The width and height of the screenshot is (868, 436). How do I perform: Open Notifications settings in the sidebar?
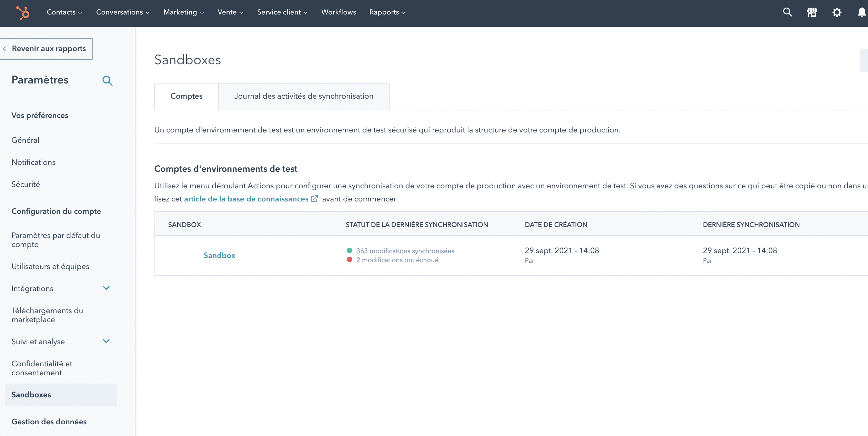(33, 162)
